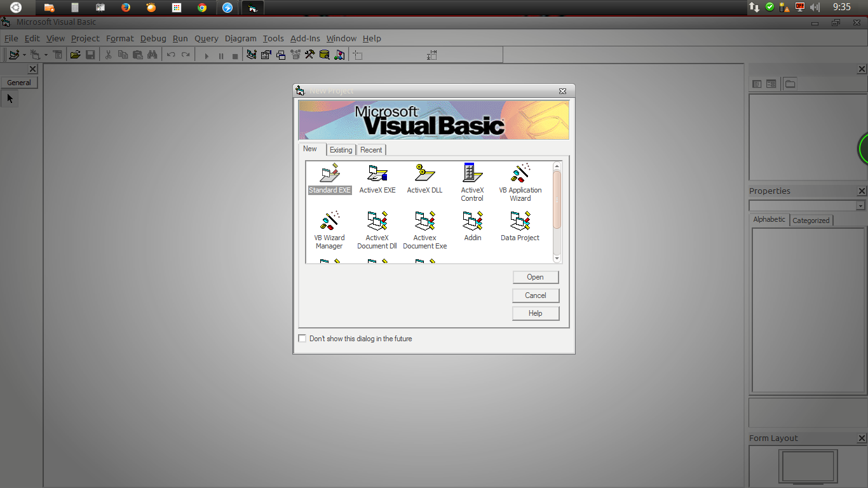Open the Add-Ins menu

pos(305,38)
